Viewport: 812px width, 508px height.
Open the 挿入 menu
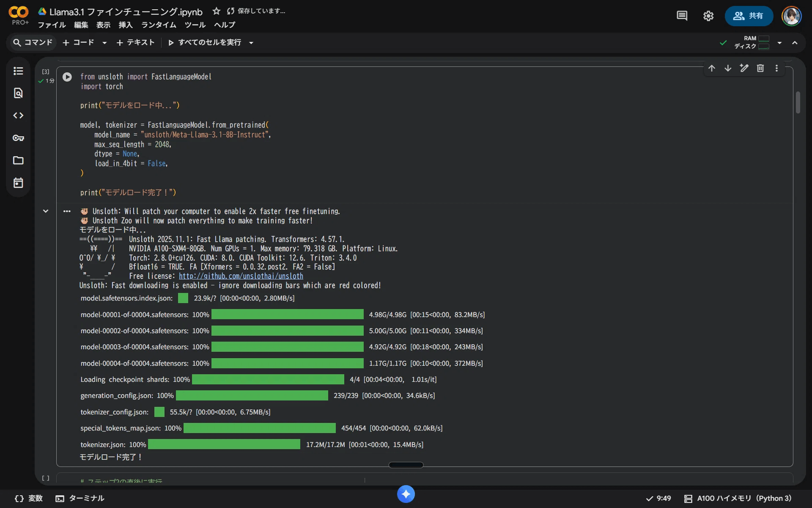126,25
